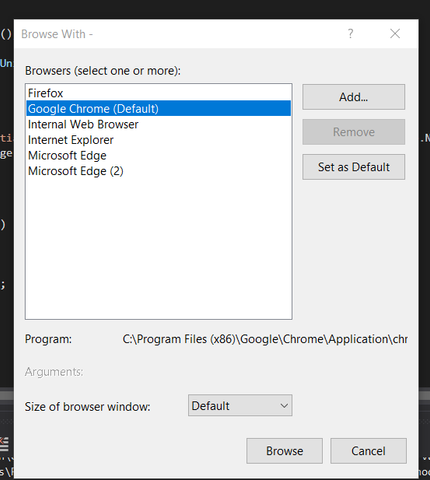Screen dimensions: 430x480
Task: Click the Browse button
Action: click(x=284, y=451)
